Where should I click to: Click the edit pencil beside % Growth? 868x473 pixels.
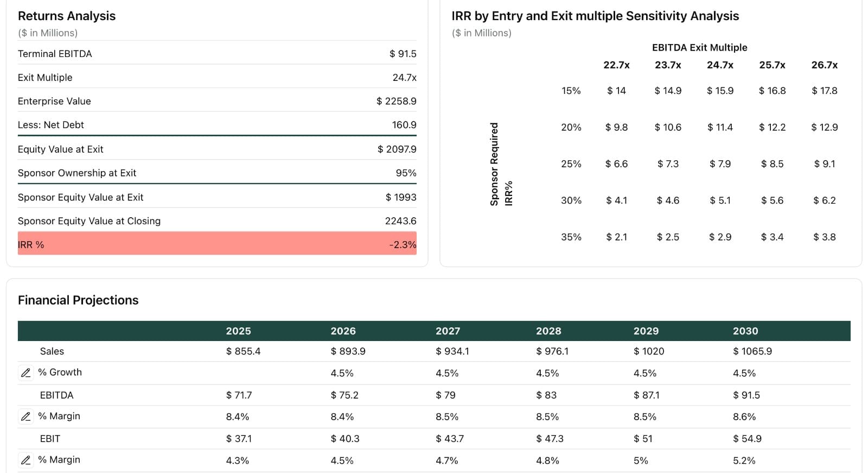point(25,373)
